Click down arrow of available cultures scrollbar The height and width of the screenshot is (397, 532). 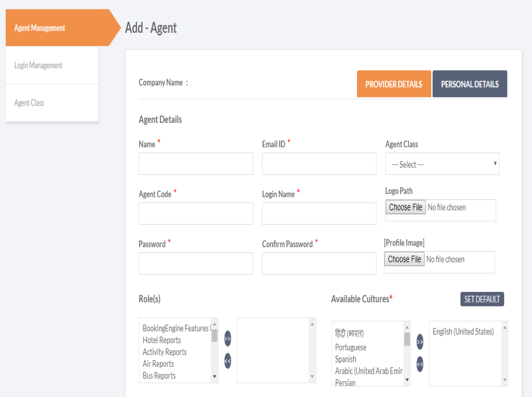click(x=407, y=381)
